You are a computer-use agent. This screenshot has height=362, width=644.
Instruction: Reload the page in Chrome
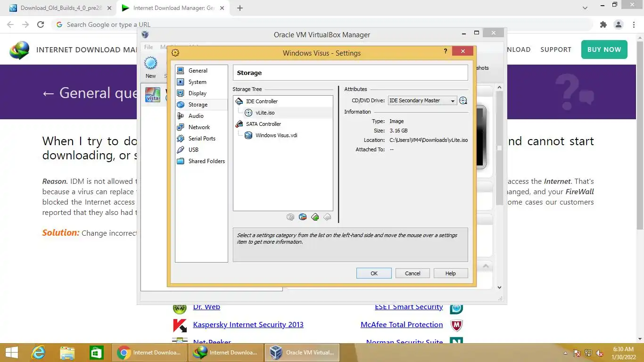click(x=41, y=25)
